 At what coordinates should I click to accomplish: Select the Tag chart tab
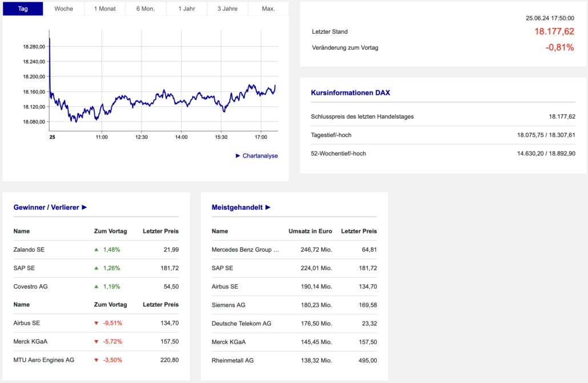(x=23, y=9)
